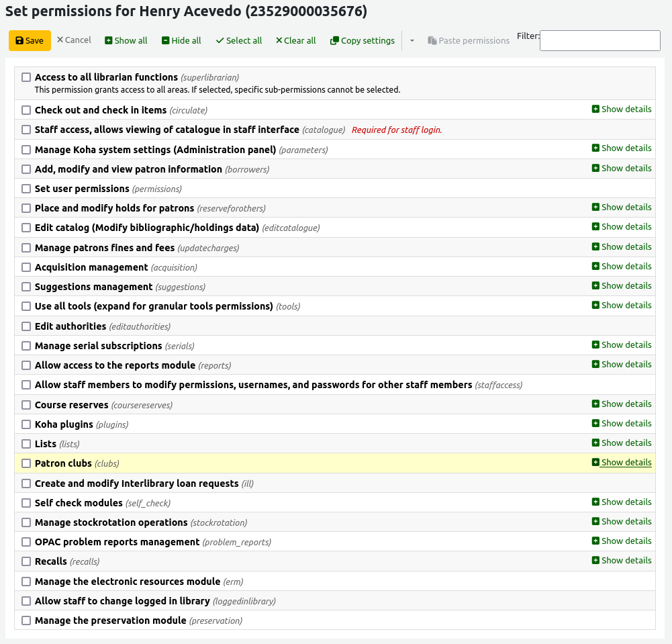Click the Hide all icon
This screenshot has height=644, width=672.
coord(165,40)
